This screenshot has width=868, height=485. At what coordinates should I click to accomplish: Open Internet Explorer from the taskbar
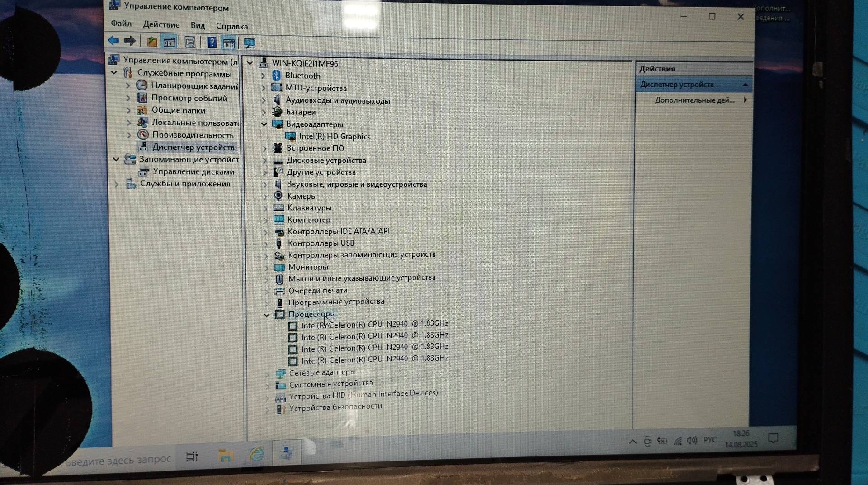click(256, 454)
